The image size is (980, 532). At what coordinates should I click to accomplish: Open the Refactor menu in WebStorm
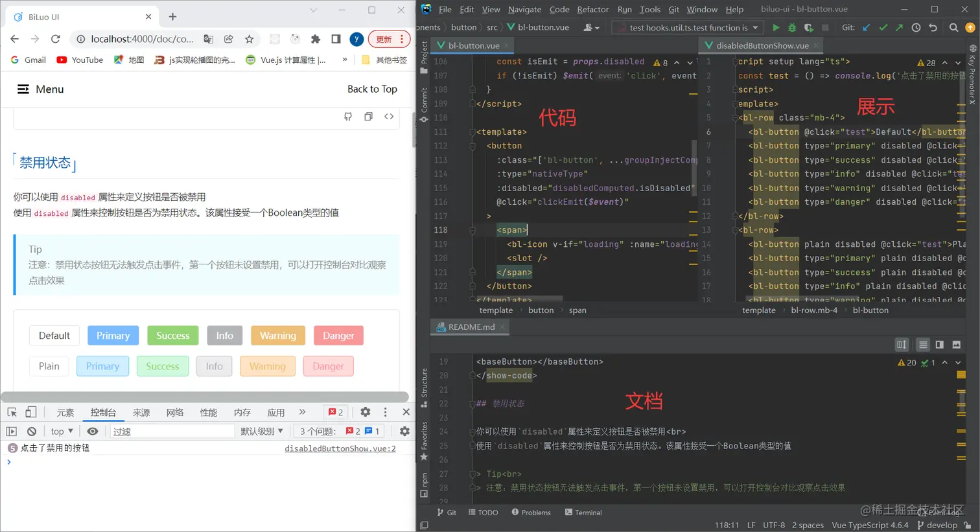pyautogui.click(x=592, y=9)
